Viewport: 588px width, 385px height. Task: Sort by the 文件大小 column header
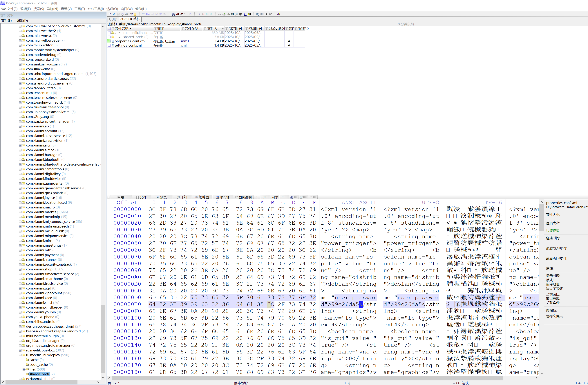tap(214, 29)
